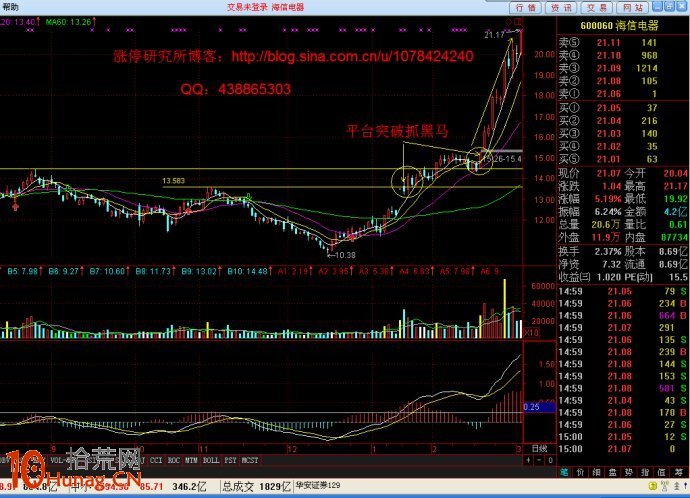Open the 交易 trading button

(597, 7)
